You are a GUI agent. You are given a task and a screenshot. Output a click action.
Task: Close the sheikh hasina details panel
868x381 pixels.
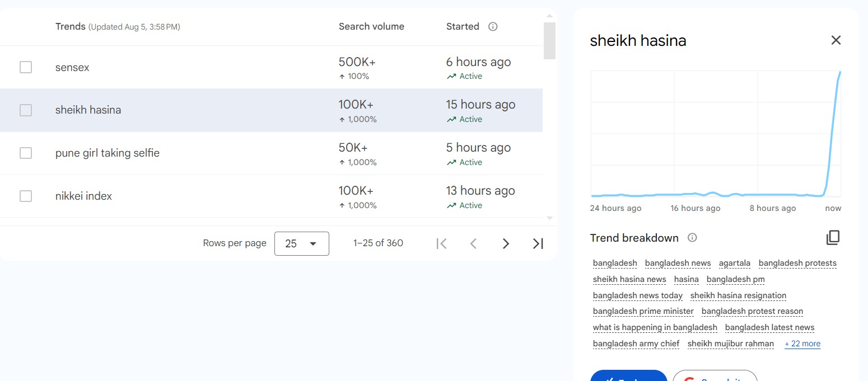tap(836, 40)
